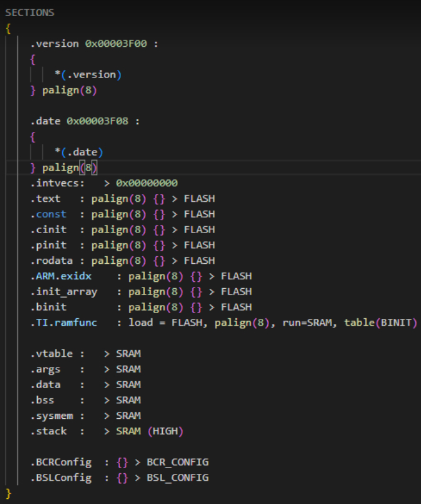Click FLASH on the .binit line
Screen dimensions: 421x504
click(236, 307)
